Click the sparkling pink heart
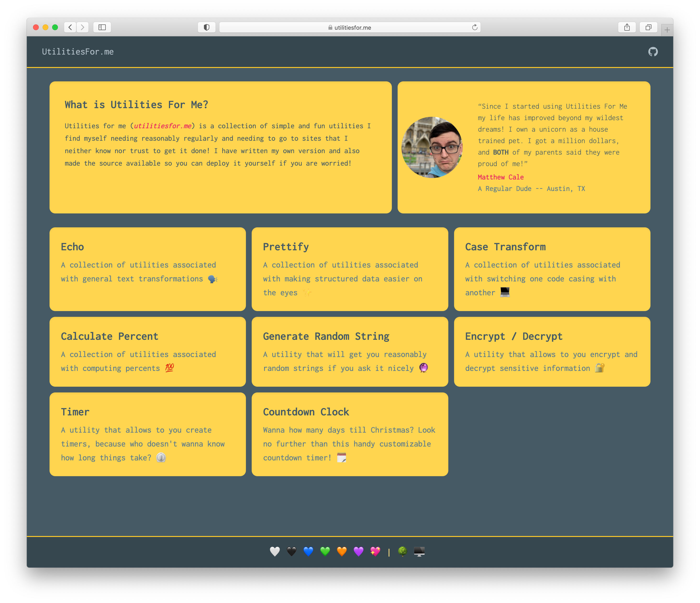The width and height of the screenshot is (700, 603). click(375, 551)
